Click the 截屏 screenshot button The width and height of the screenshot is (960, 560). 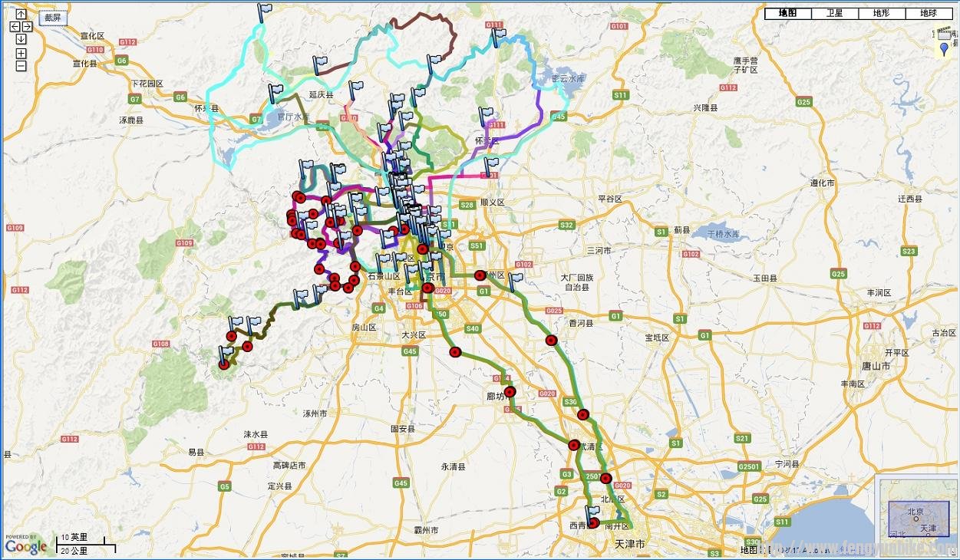click(52, 18)
